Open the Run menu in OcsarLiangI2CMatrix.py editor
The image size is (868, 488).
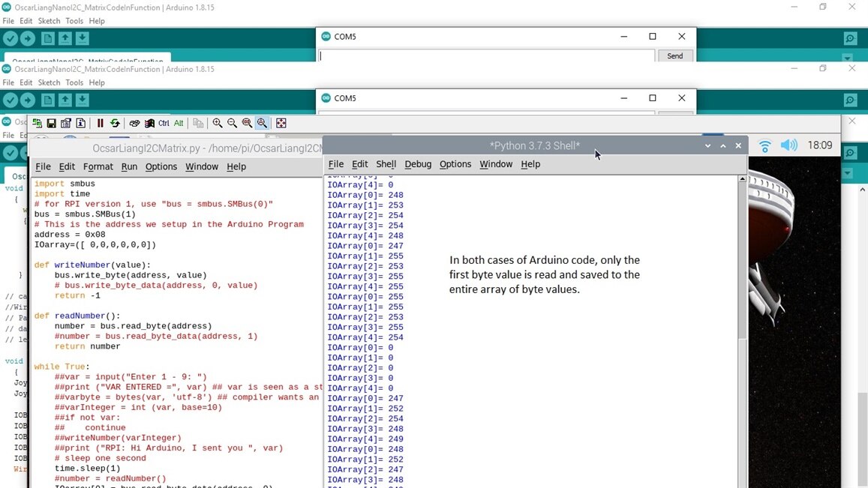pos(129,166)
